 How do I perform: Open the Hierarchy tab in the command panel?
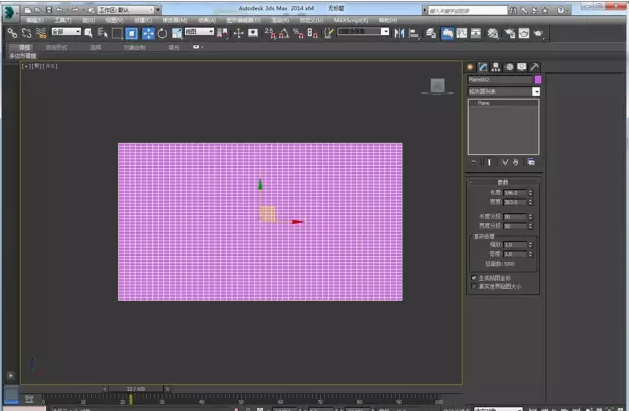pyautogui.click(x=495, y=66)
